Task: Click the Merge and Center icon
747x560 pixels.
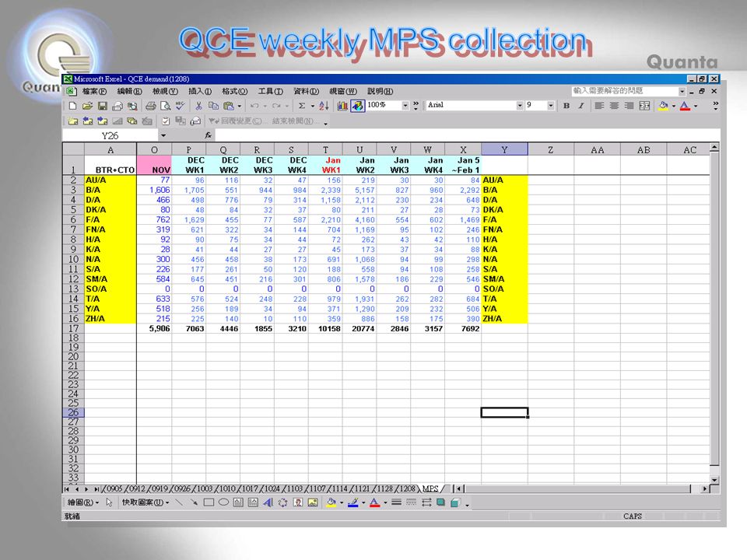Action: [644, 106]
